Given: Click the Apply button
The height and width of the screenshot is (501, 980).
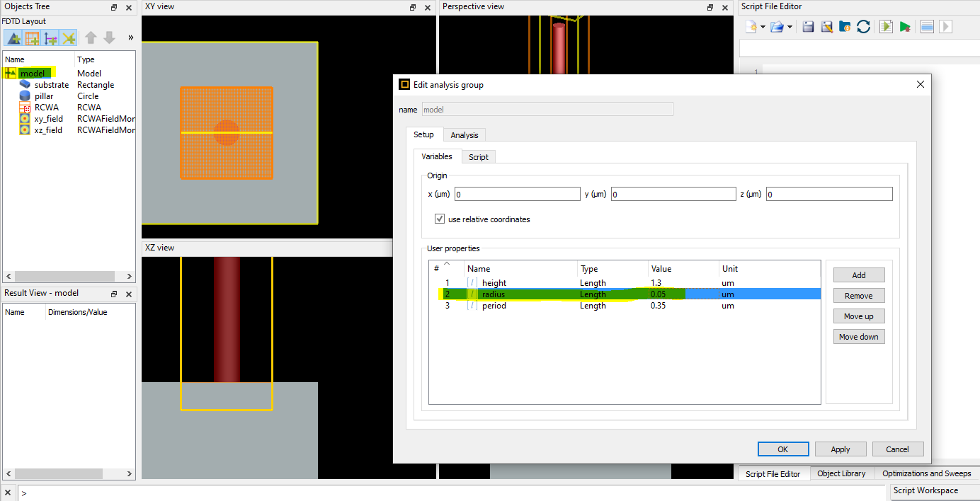Looking at the screenshot, I should 841,449.
